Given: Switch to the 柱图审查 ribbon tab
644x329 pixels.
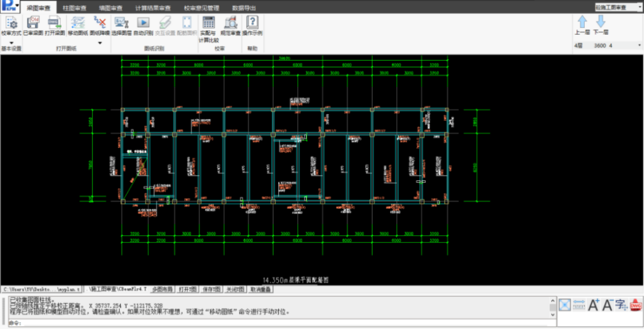Looking at the screenshot, I should 75,8.
